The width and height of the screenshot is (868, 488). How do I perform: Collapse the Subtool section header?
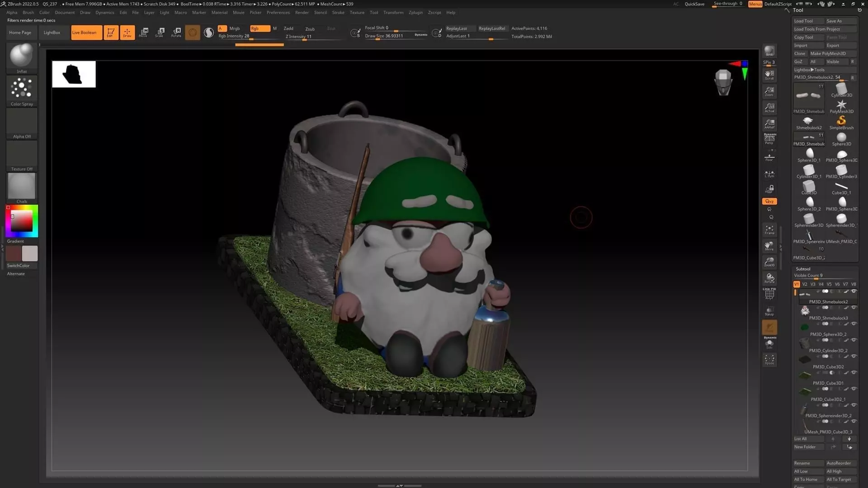point(803,269)
